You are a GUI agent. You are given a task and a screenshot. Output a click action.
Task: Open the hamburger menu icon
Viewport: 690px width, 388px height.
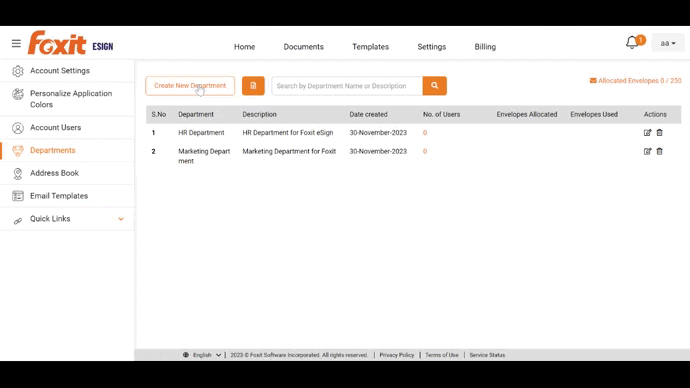point(16,43)
